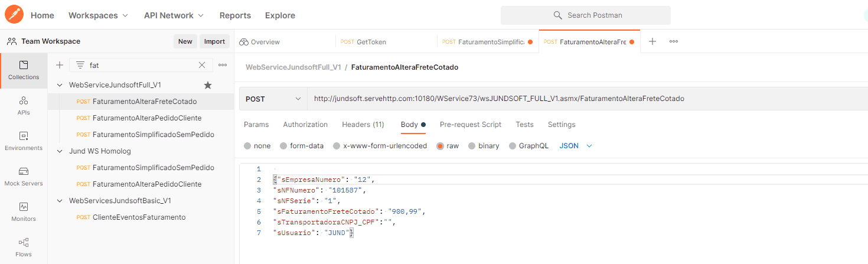The height and width of the screenshot is (264, 868).
Task: Open the Mock Servers sidebar panel
Action: point(24,177)
